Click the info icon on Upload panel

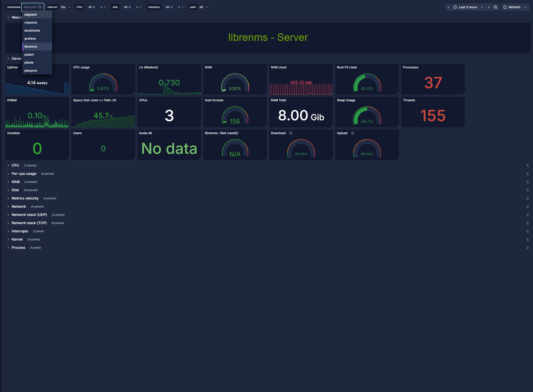pyautogui.click(x=352, y=133)
